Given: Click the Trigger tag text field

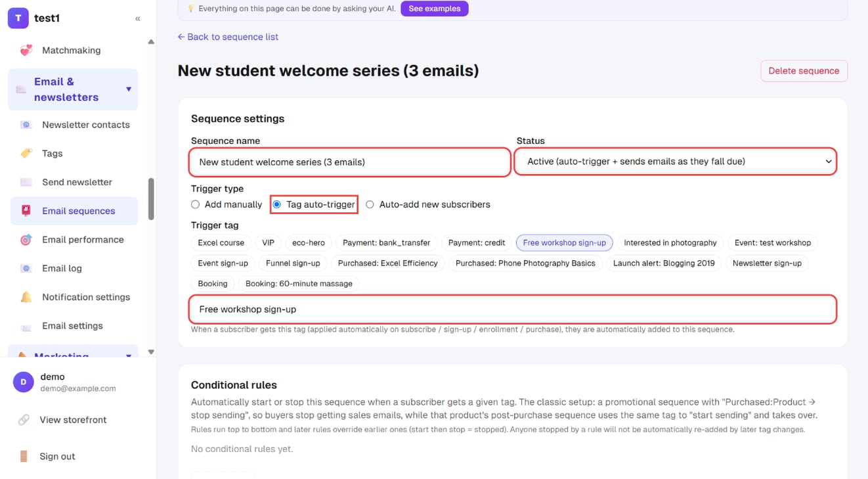Looking at the screenshot, I should point(513,309).
